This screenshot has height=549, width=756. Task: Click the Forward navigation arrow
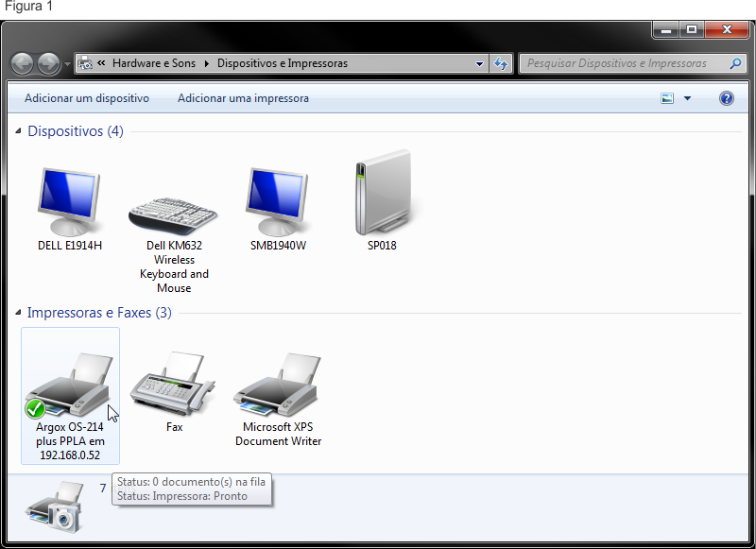click(x=48, y=63)
